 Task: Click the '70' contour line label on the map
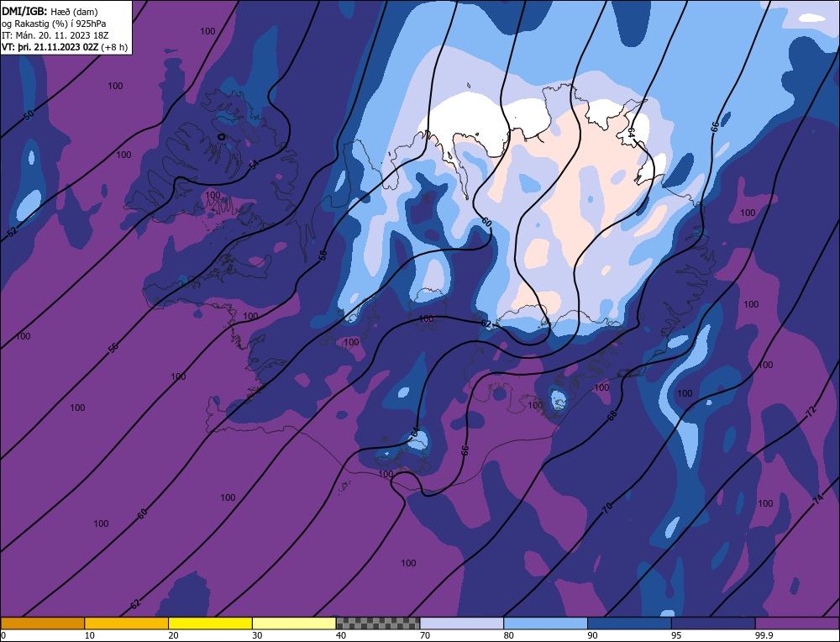click(x=607, y=508)
